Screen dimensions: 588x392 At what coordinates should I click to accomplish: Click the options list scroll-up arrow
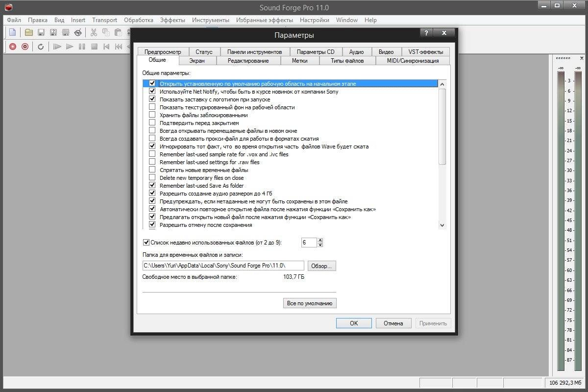442,84
